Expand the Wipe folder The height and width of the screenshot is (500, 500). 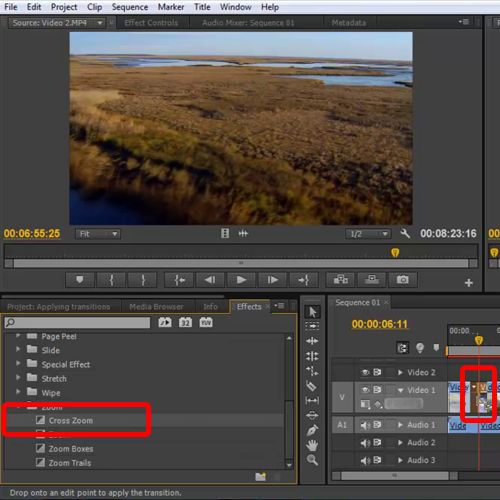point(18,391)
